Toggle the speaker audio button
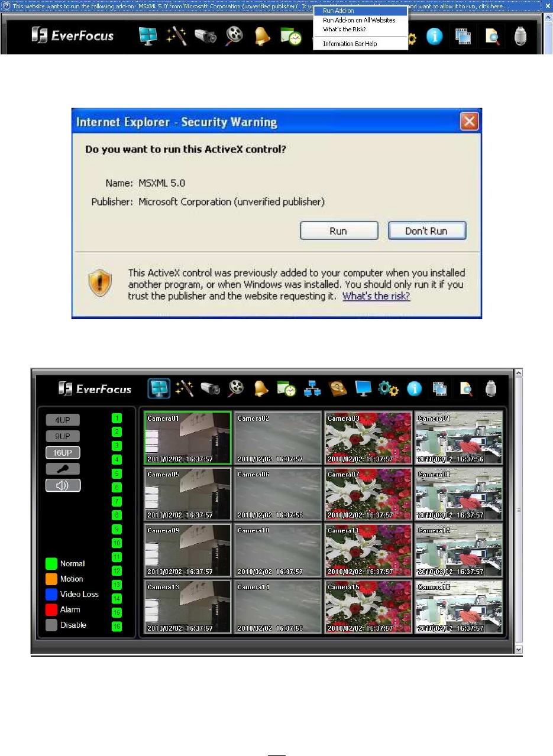Viewport: 553px width, 756px height. [x=63, y=485]
